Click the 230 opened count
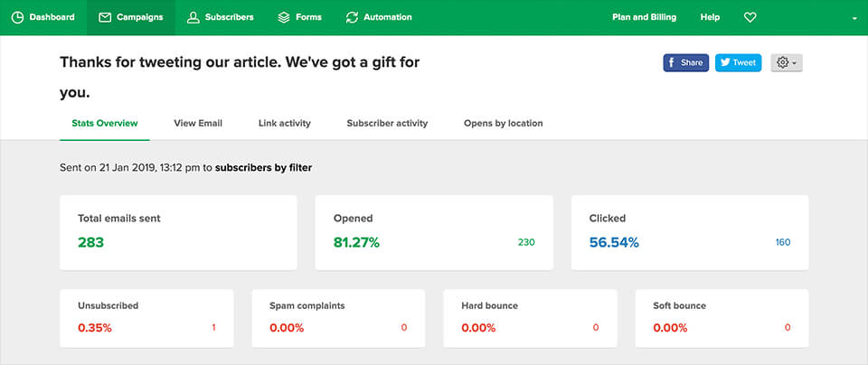The height and width of the screenshot is (365, 868). tap(526, 242)
